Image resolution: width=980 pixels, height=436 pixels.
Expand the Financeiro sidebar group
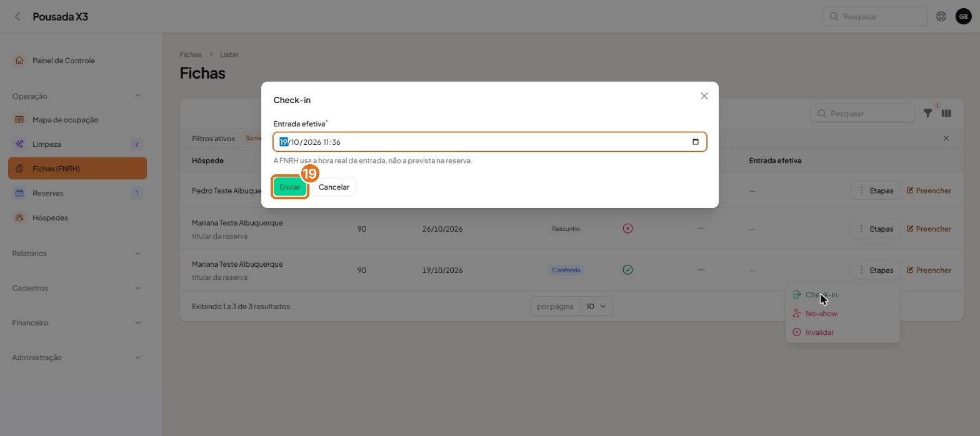77,323
